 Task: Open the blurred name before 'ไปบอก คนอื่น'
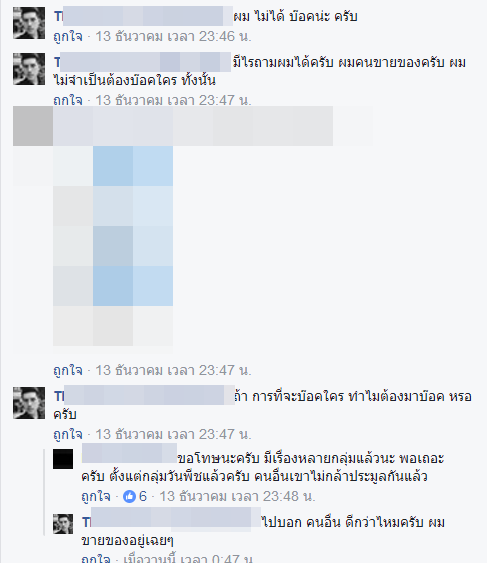coord(172,518)
